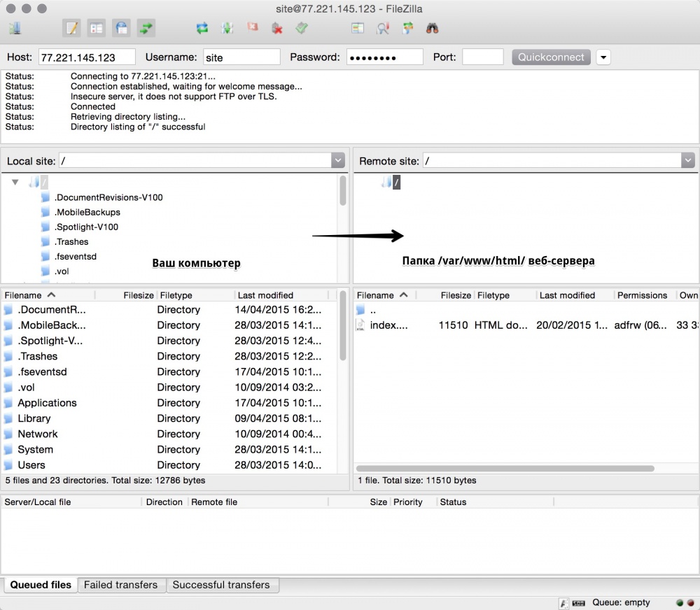Image resolution: width=700 pixels, height=610 pixels.
Task: Select the index file row
Action: tap(526, 325)
